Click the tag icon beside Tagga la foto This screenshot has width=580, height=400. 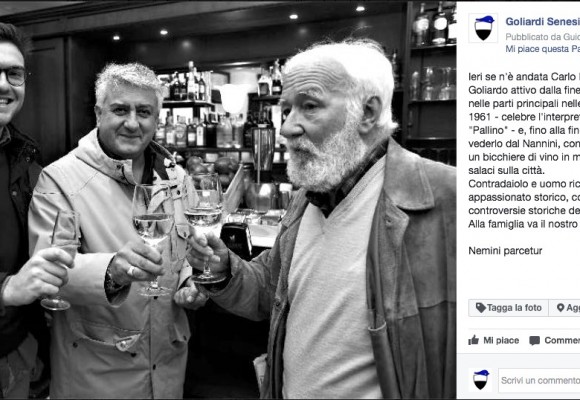480,308
